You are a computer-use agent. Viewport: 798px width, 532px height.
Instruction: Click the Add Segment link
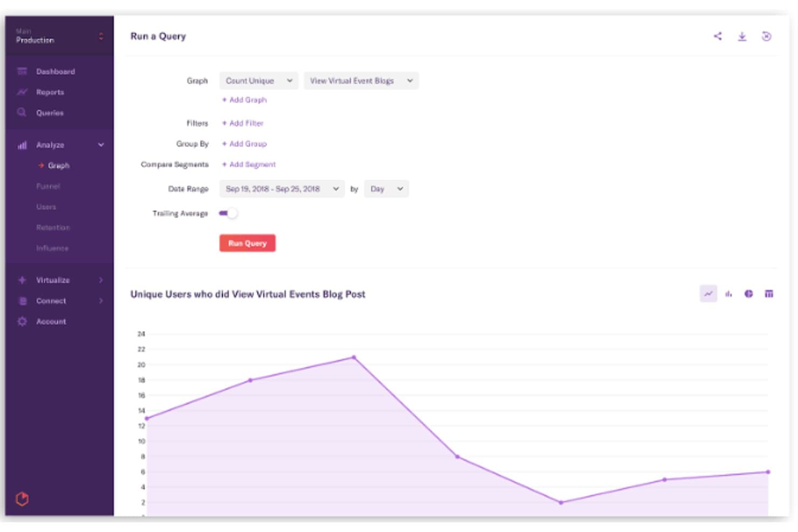pyautogui.click(x=249, y=164)
